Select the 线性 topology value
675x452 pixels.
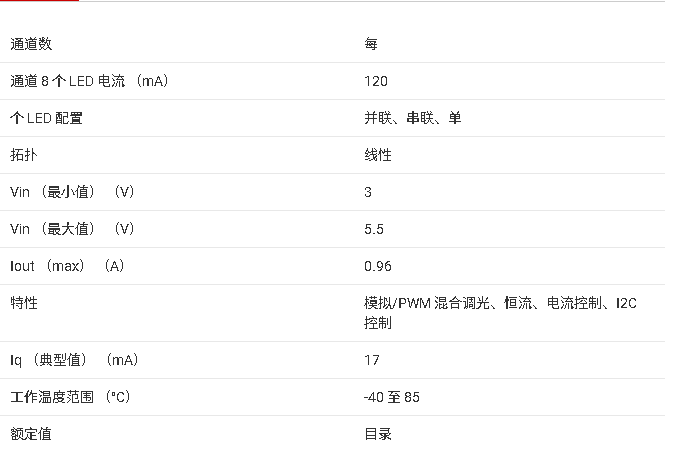tap(378, 155)
